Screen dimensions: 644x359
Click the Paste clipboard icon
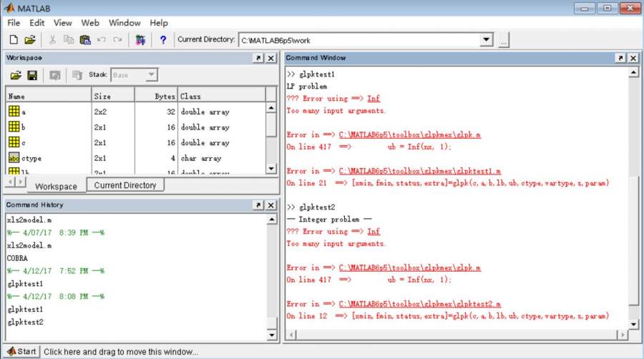point(85,40)
